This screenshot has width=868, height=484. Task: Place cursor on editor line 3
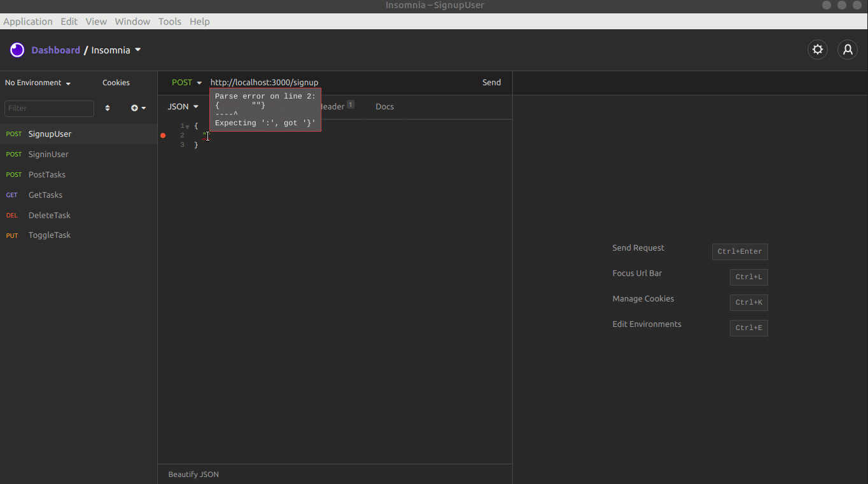[197, 146]
